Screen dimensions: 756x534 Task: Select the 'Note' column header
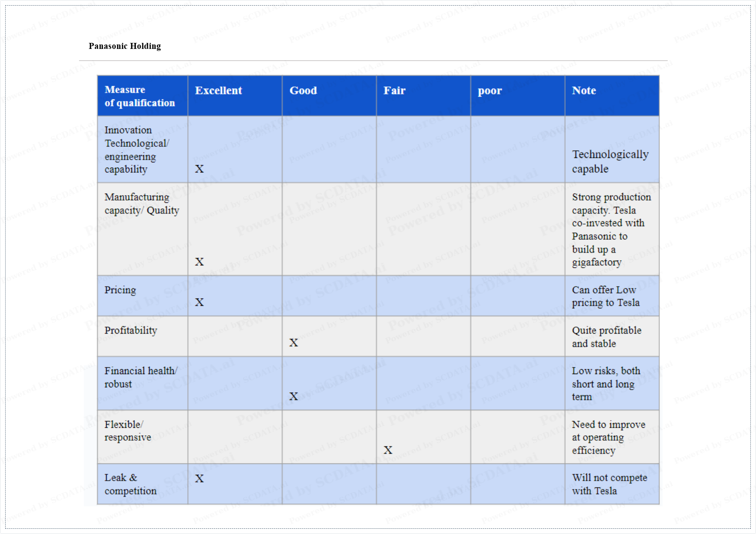(612, 96)
